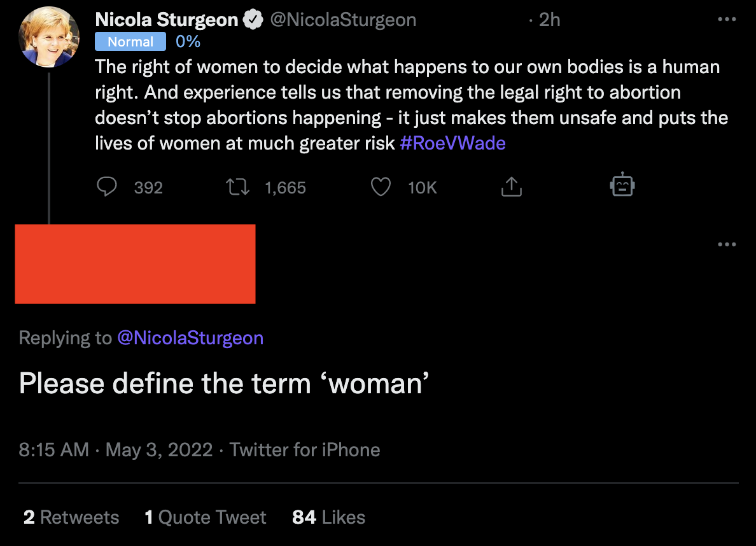Open the #RoeVWade hashtag
This screenshot has width=756, height=546.
coord(452,143)
